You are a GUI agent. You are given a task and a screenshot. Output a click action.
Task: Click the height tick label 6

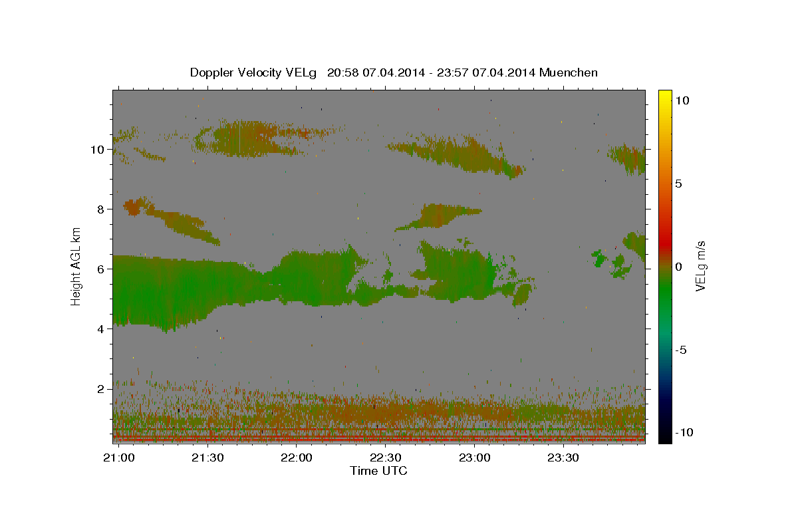pos(100,269)
